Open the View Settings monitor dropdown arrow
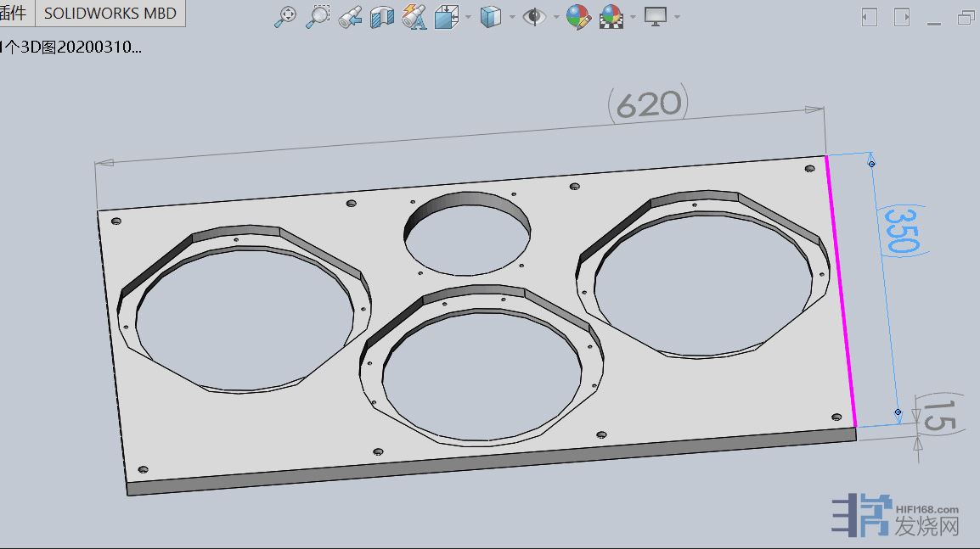Image resolution: width=980 pixels, height=549 pixels. coord(677,17)
